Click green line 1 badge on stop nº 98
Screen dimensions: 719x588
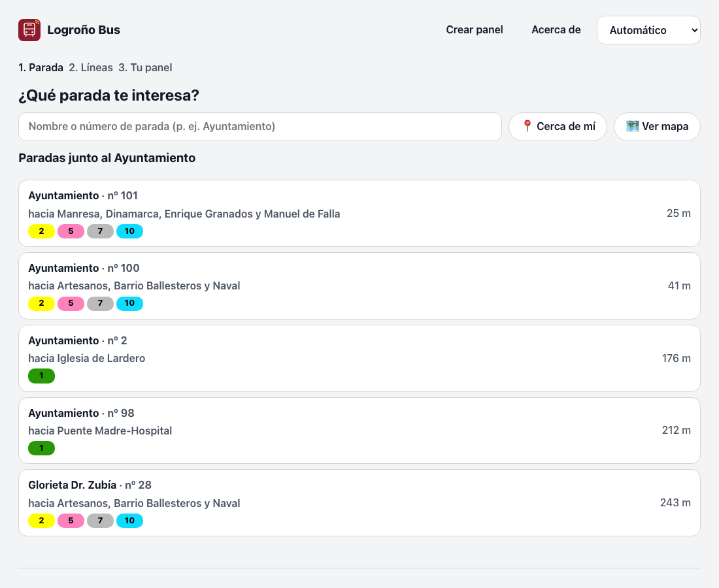[41, 448]
